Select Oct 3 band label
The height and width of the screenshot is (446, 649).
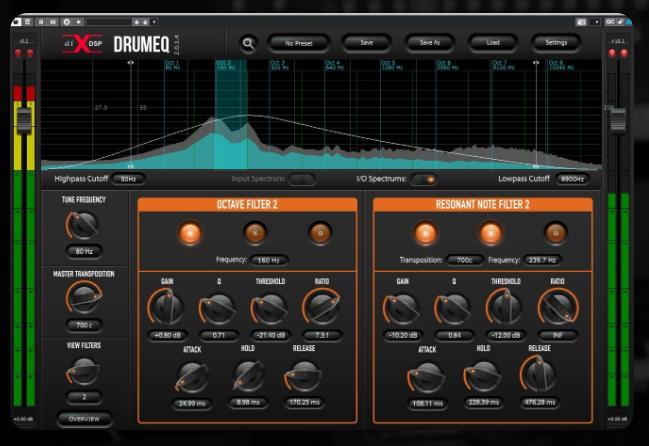tap(279, 65)
